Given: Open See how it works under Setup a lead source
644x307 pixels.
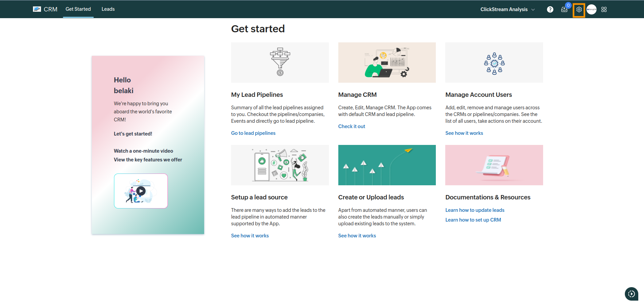Looking at the screenshot, I should pos(250,236).
